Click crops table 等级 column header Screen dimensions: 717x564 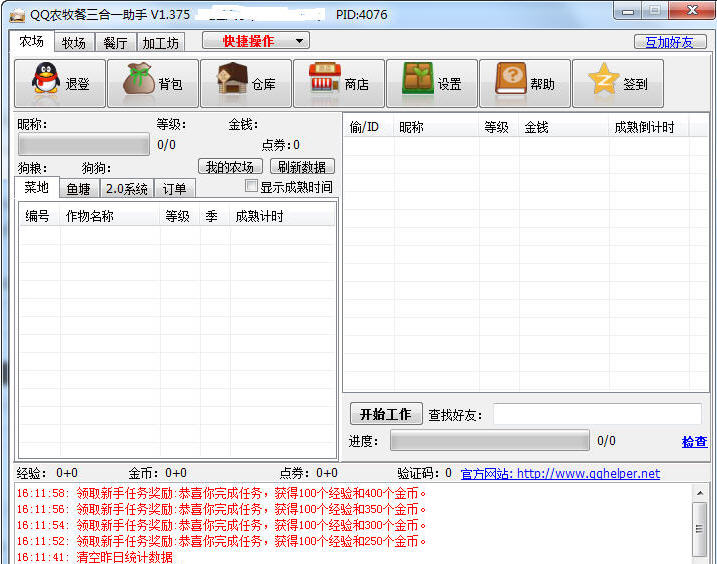(x=180, y=216)
